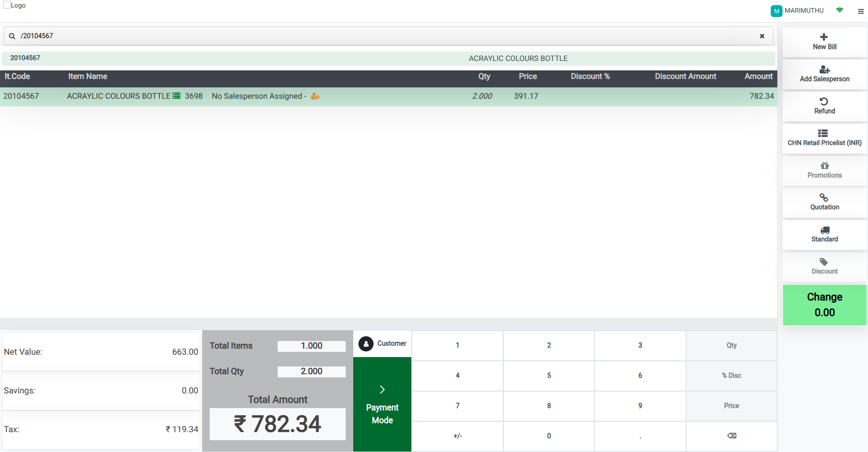Tap the decimal point key
The height and width of the screenshot is (452, 868).
click(640, 436)
